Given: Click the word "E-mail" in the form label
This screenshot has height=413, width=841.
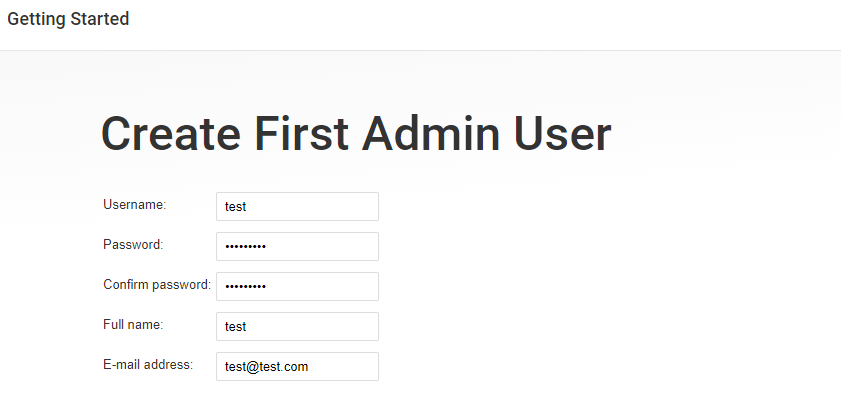Looking at the screenshot, I should (122, 365).
